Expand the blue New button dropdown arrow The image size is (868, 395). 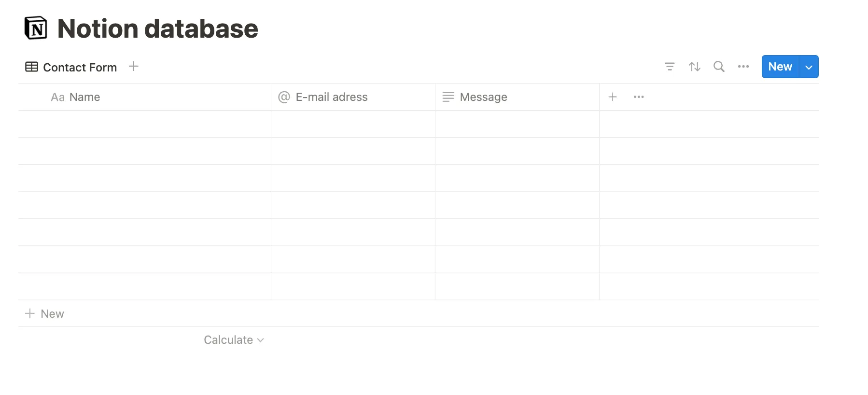(809, 67)
